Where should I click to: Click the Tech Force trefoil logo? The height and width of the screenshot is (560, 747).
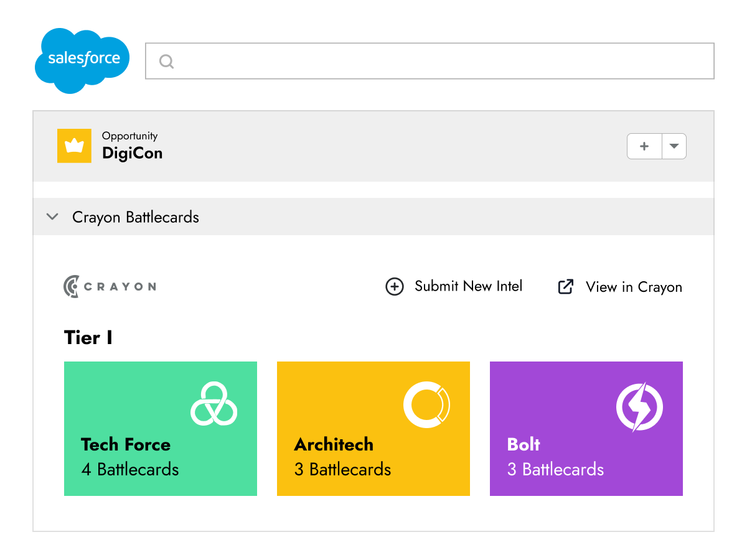(x=214, y=404)
